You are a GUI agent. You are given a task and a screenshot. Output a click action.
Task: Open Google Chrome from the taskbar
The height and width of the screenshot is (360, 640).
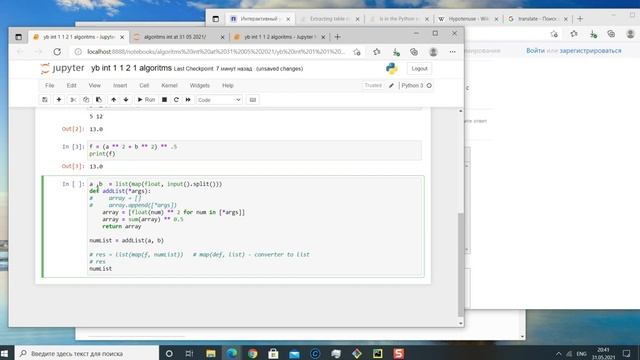coord(252,353)
